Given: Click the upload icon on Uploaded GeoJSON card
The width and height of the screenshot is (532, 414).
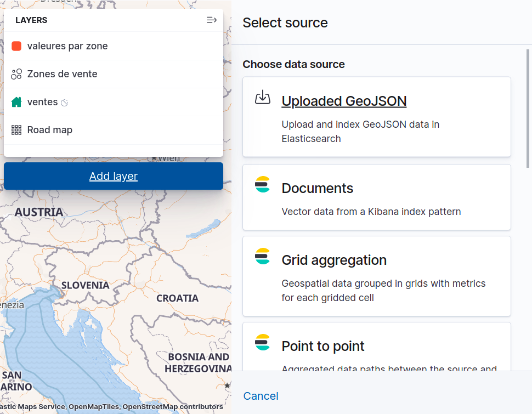Looking at the screenshot, I should click(x=263, y=98).
